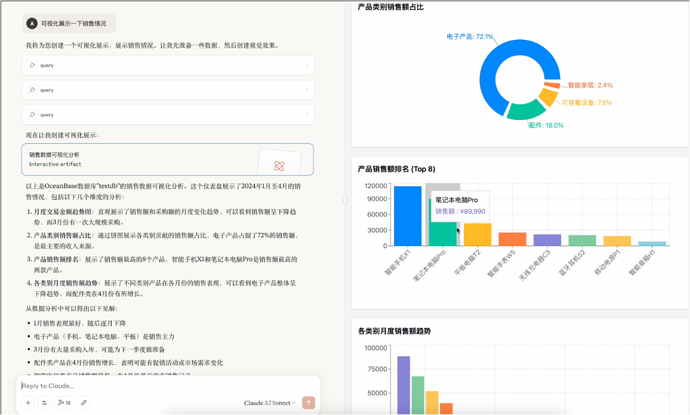690x415 pixels.
Task: Click the green 蓝牙耳机S2 bar
Action: tap(582, 241)
